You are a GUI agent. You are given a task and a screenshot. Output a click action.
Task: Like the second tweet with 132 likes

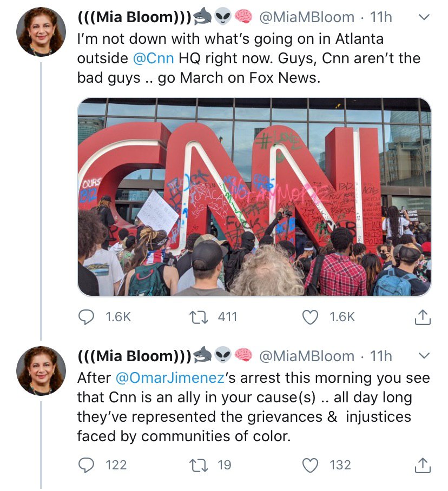[310, 465]
